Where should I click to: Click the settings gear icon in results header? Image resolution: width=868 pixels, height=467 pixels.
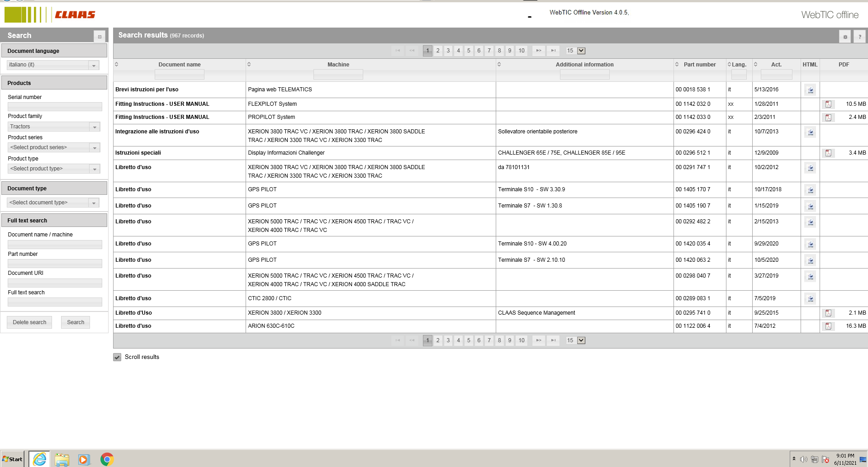click(x=845, y=37)
